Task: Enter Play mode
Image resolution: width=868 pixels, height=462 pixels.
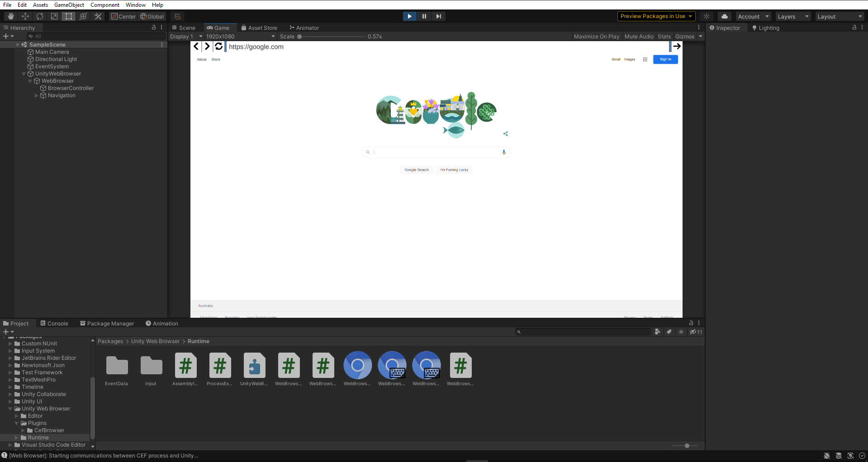Action: [x=409, y=16]
